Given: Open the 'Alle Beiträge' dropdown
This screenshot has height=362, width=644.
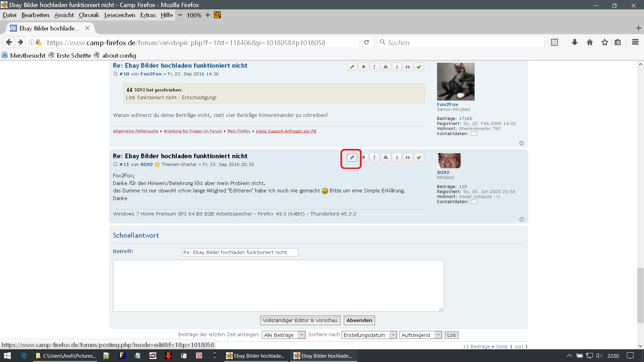Looking at the screenshot, I should click(x=284, y=335).
